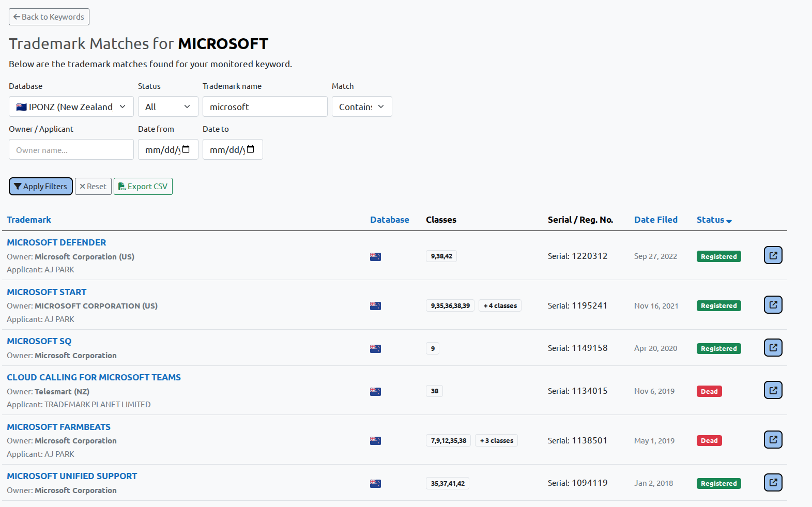Click the Serial / Reg. No. header
Screen dimensions: 812x507
pos(580,220)
